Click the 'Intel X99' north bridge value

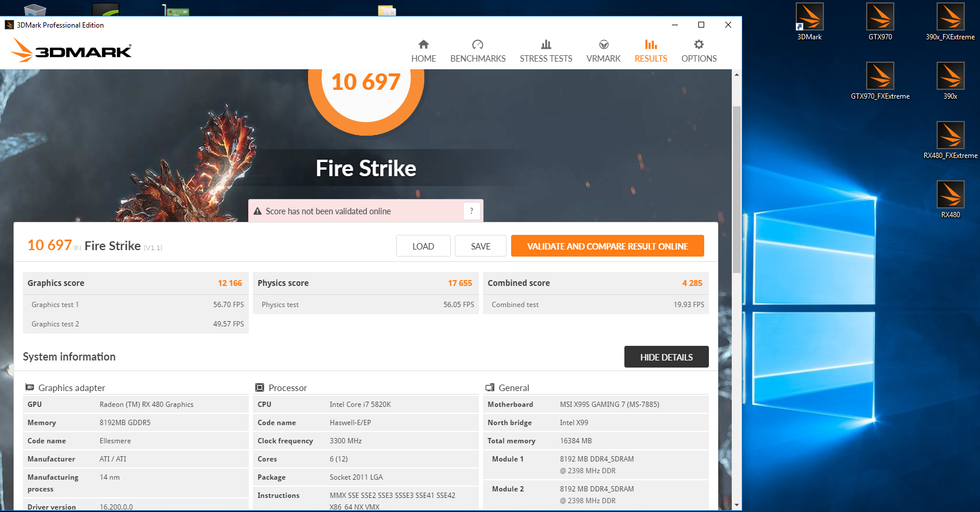click(574, 423)
